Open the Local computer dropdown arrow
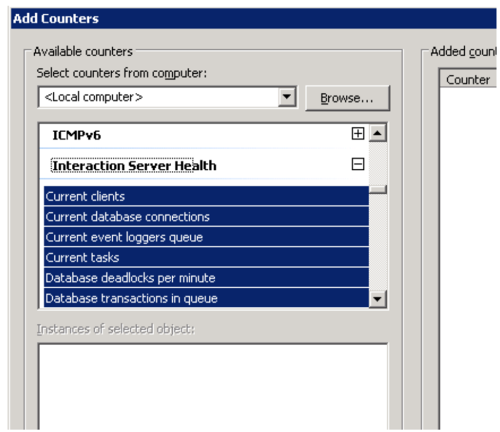 click(287, 97)
